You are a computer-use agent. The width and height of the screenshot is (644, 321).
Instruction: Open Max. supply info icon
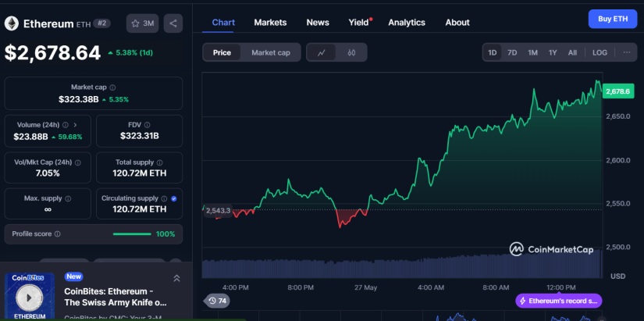(x=68, y=198)
